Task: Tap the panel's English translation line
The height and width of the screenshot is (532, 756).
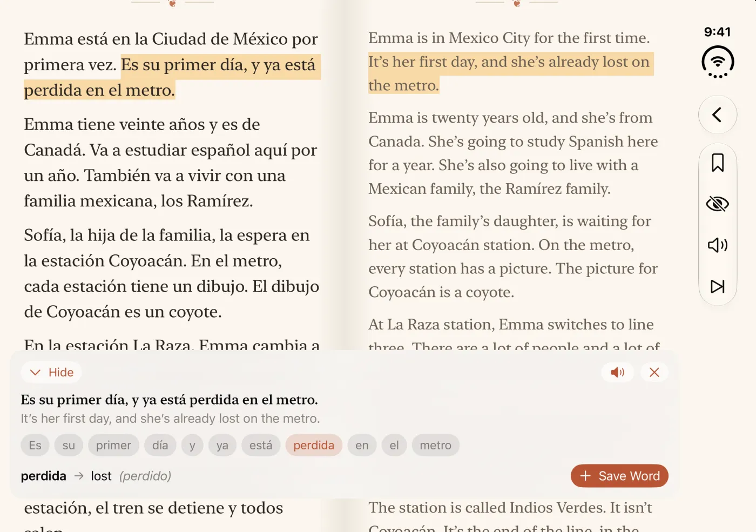Action: click(x=170, y=419)
